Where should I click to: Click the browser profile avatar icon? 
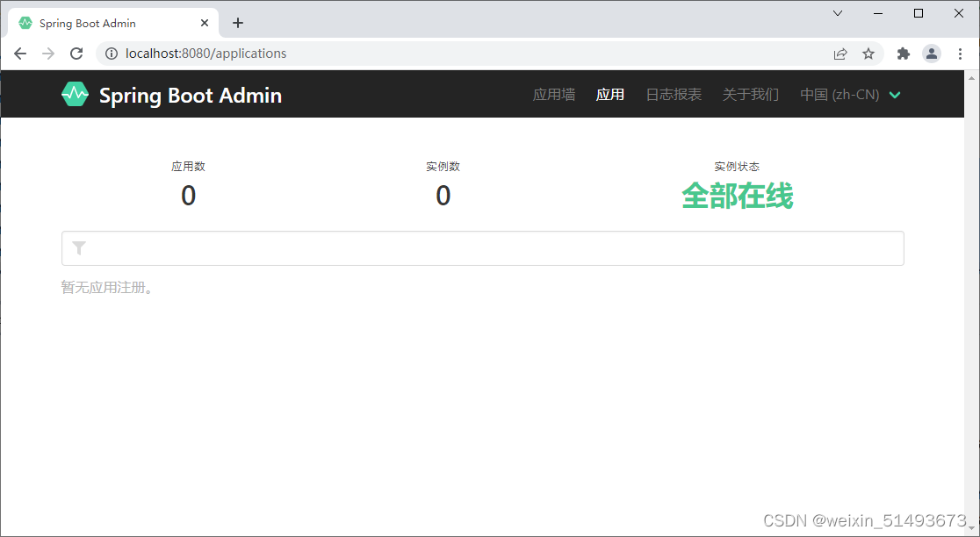pos(932,54)
